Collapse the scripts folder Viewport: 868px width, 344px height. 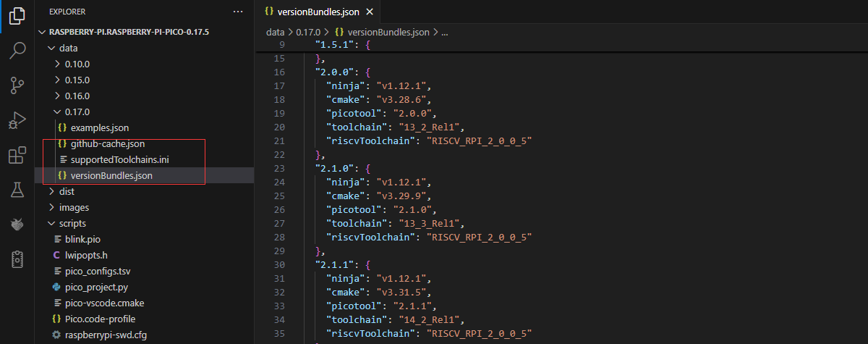[51, 223]
